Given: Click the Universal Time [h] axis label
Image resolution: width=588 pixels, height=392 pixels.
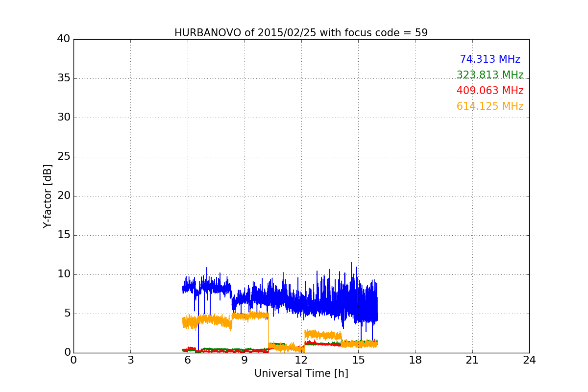Looking at the screenshot, I should point(301,373).
